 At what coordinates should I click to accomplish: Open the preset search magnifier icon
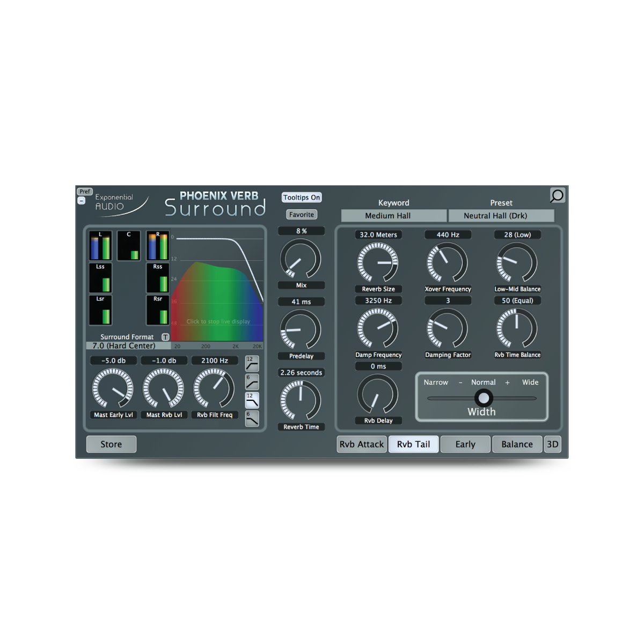(x=557, y=195)
